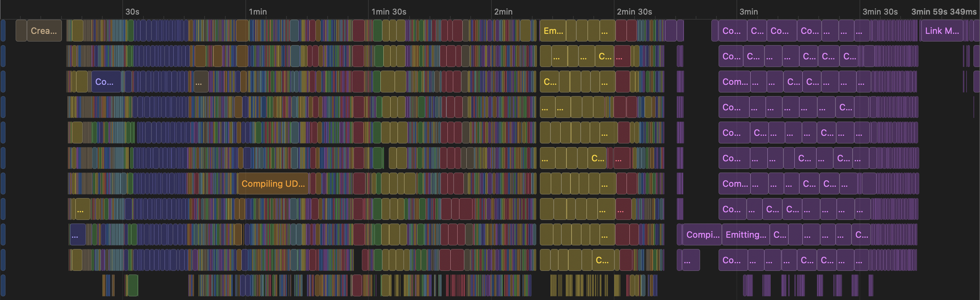The width and height of the screenshot is (980, 300).
Task: Select purple "Com..." block in the Compiling UD... lane
Action: click(735, 183)
